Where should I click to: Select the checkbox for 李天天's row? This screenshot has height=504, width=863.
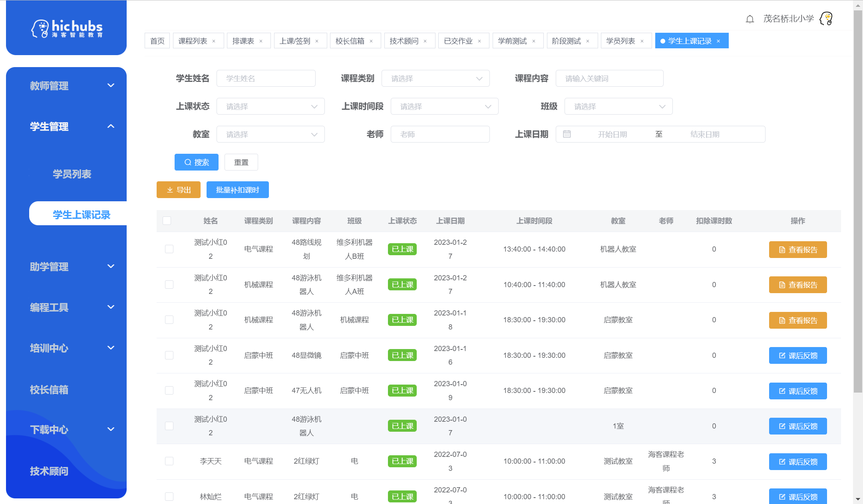(x=169, y=461)
